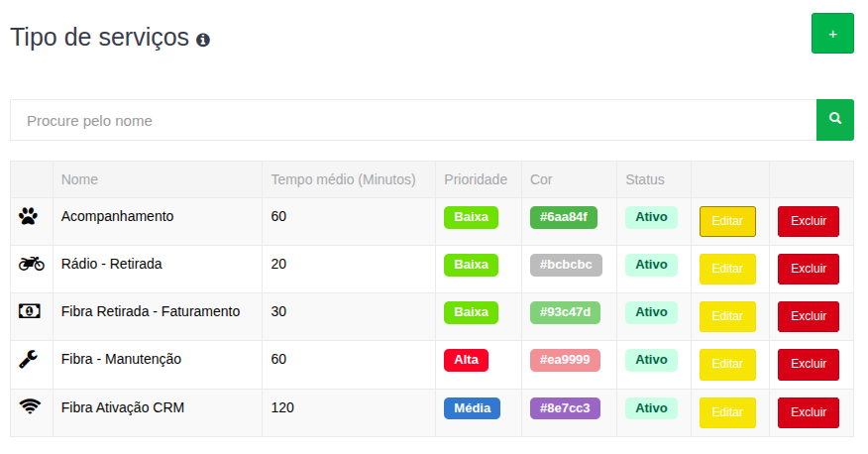Delete the Rádio - Retirada service
868x454 pixels.
[808, 269]
